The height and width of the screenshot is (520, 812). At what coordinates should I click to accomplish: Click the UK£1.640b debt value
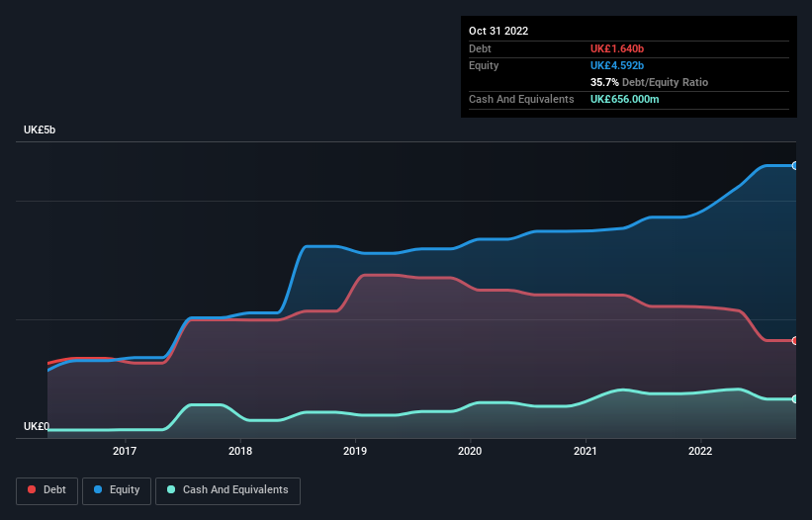pyautogui.click(x=617, y=48)
